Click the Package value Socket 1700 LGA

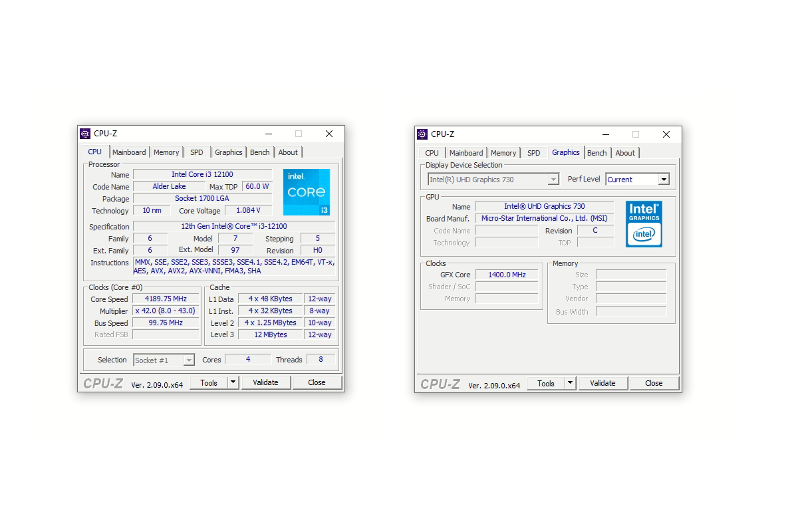[x=202, y=198]
